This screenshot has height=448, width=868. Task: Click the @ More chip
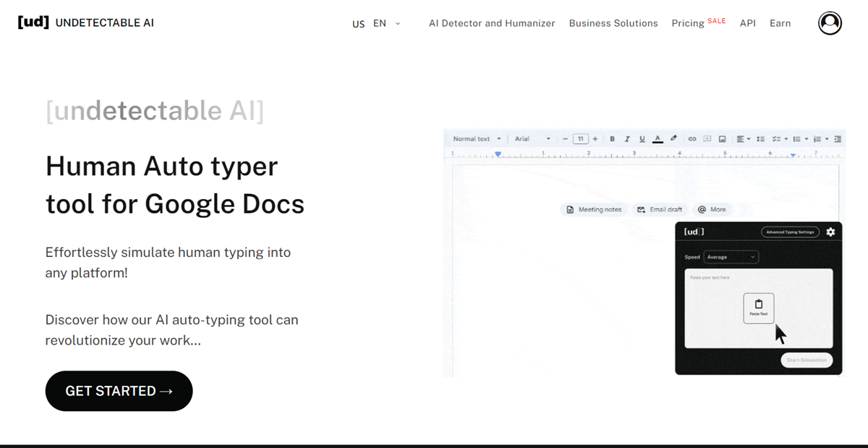(x=712, y=209)
